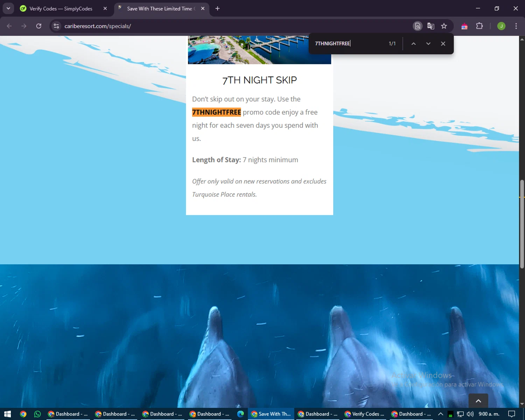
Task: Click the 7TH NIGHT SKIP heading
Action: (x=259, y=80)
